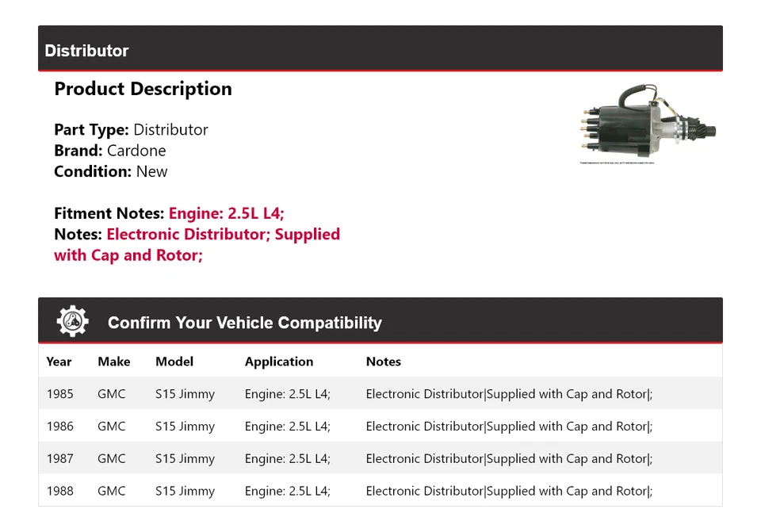Click Engine: 2.5L L4; in the 1987 row

tap(287, 459)
